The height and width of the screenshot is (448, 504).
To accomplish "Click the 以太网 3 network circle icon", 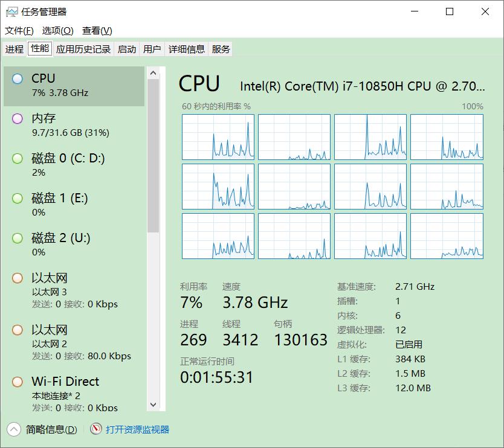I will [18, 278].
